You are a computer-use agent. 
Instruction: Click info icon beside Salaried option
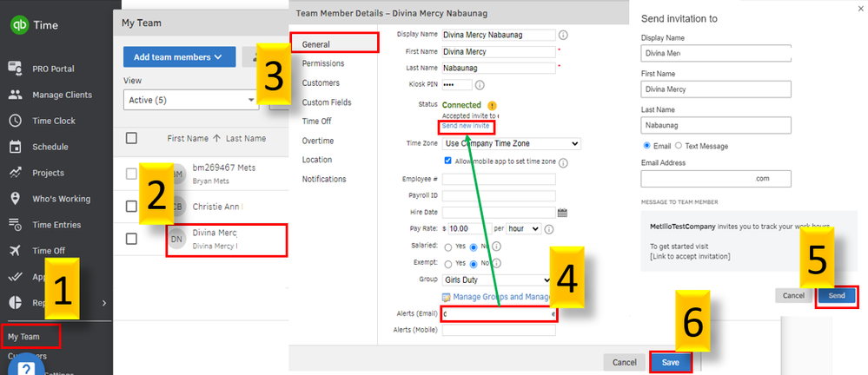point(496,247)
